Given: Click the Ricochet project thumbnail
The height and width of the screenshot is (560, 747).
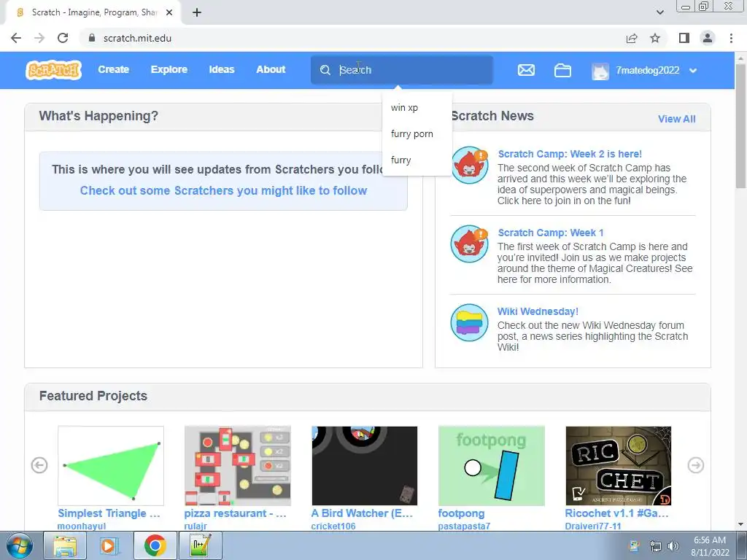Looking at the screenshot, I should [x=619, y=466].
